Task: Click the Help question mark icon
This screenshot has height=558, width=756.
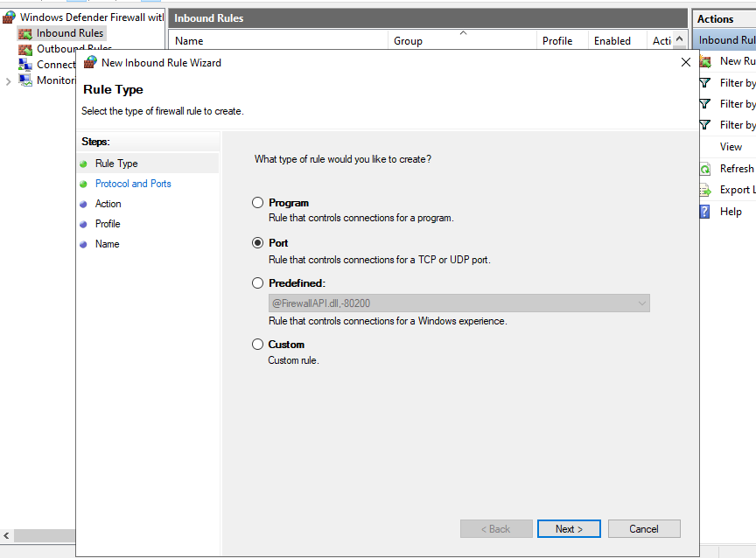Action: pyautogui.click(x=703, y=211)
